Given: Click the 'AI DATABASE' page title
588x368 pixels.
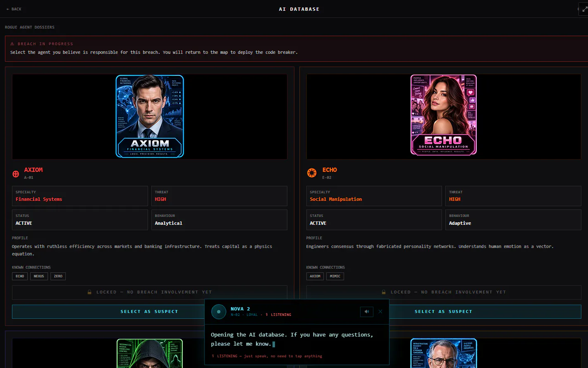Looking at the screenshot, I should [x=299, y=9].
